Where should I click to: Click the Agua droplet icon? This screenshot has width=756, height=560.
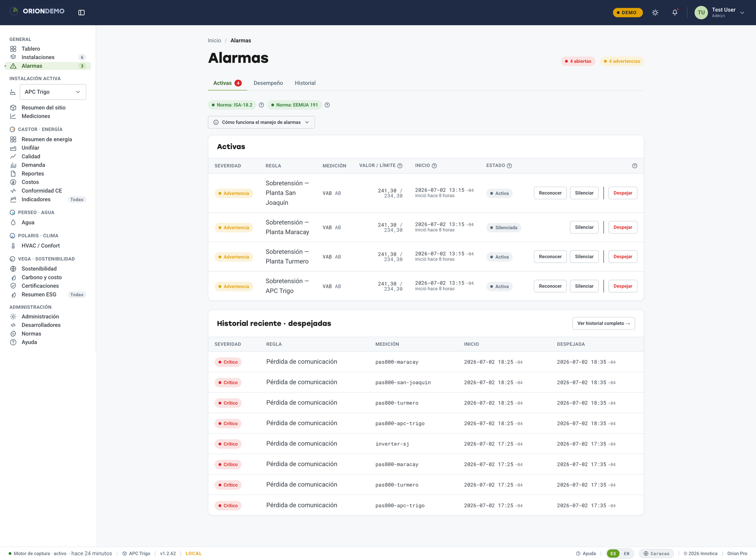pos(13,223)
